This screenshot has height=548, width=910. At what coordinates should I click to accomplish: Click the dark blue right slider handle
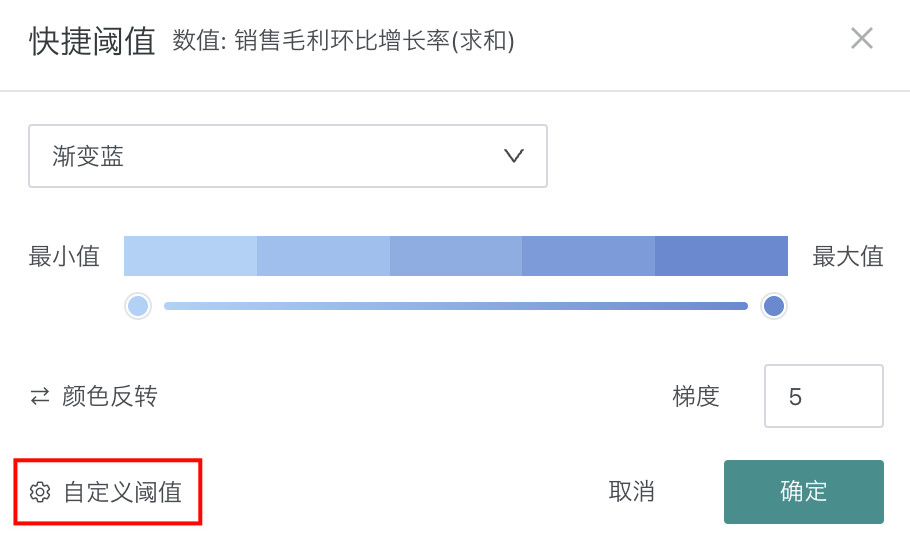(773, 306)
